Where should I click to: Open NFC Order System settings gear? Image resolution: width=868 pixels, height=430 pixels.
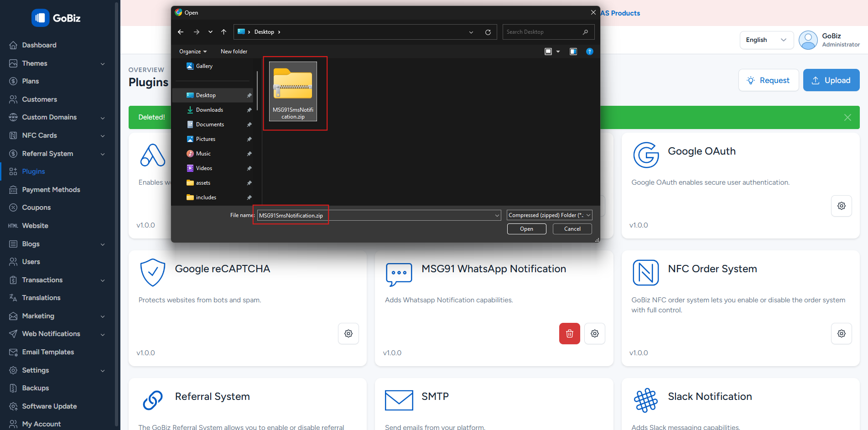pyautogui.click(x=841, y=334)
